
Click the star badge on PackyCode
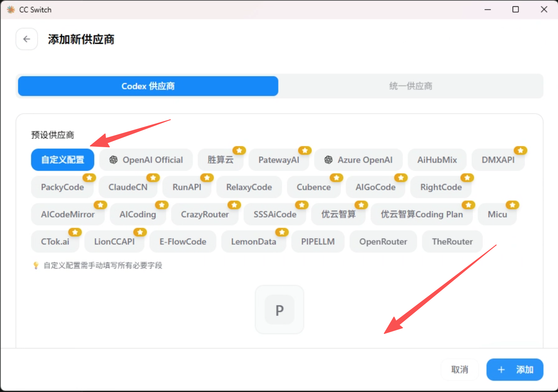(89, 178)
